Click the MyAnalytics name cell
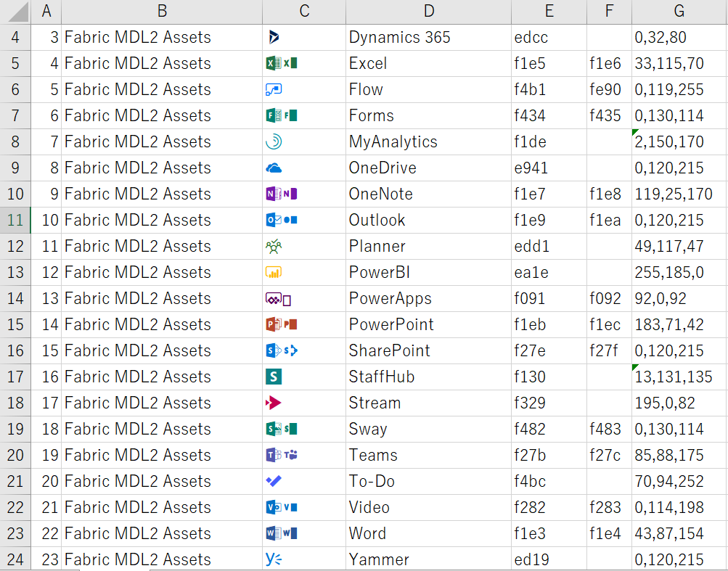Image resolution: width=728 pixels, height=571 pixels. click(428, 141)
